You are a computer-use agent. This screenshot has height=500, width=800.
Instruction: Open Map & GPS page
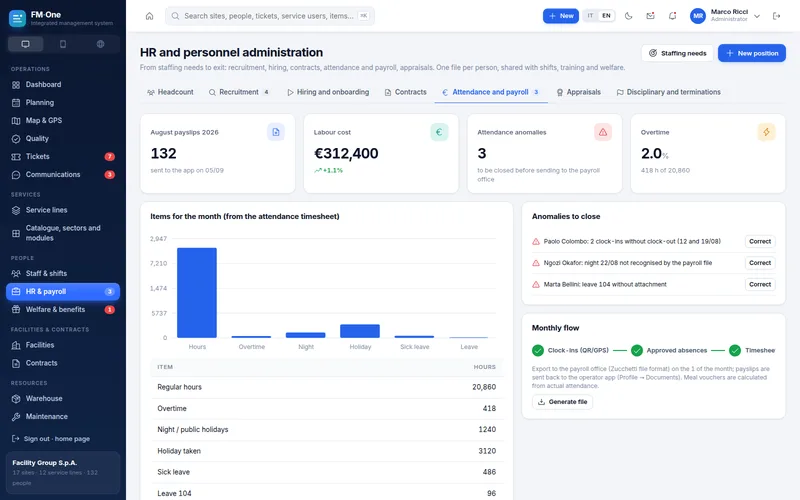point(63,120)
